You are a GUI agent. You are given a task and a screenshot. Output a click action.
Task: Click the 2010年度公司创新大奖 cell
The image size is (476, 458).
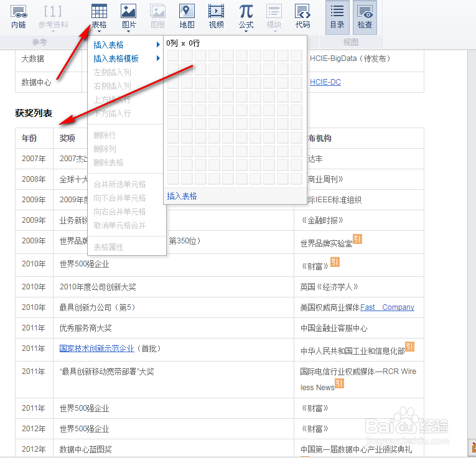tap(174, 287)
